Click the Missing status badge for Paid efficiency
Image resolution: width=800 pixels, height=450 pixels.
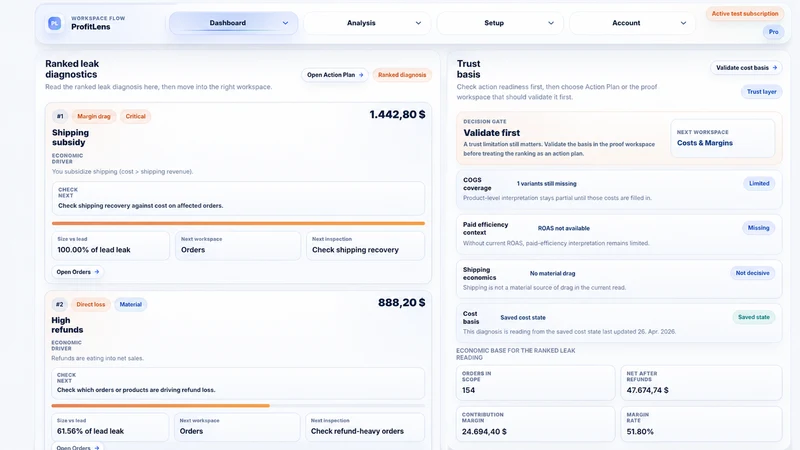tap(758, 228)
